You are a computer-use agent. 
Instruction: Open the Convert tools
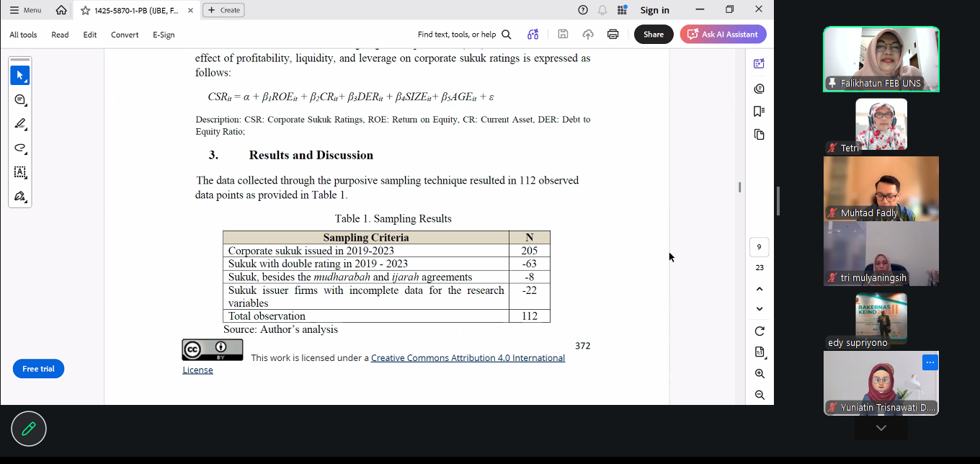[x=125, y=35]
